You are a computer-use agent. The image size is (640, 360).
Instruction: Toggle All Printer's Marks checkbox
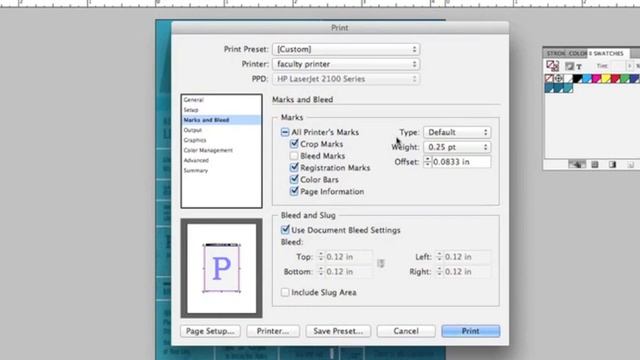click(x=285, y=132)
